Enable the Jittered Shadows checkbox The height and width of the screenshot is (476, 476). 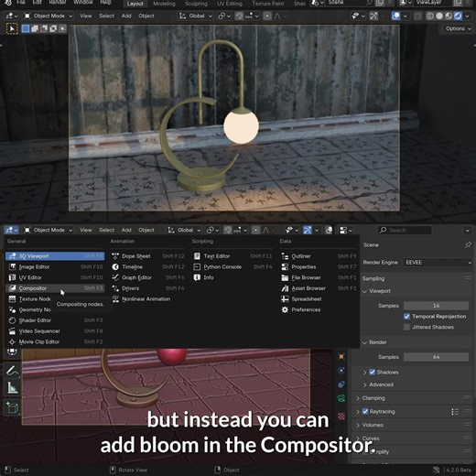tap(406, 327)
